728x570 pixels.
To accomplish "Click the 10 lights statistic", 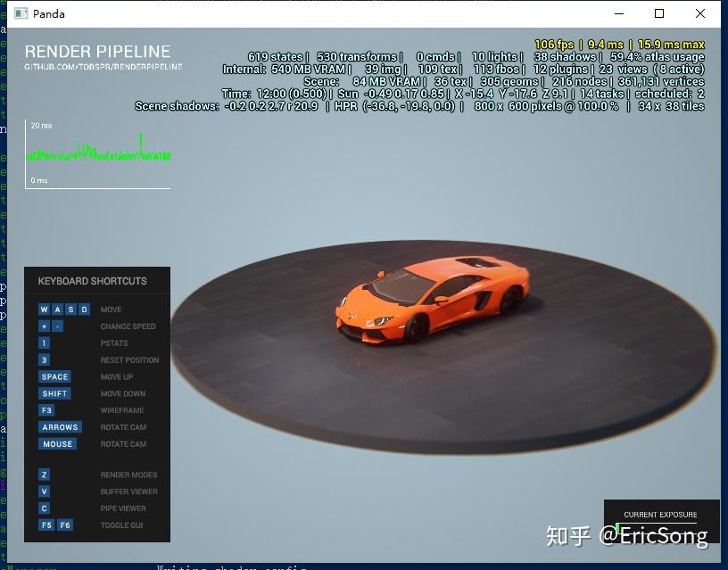I will click(x=495, y=56).
